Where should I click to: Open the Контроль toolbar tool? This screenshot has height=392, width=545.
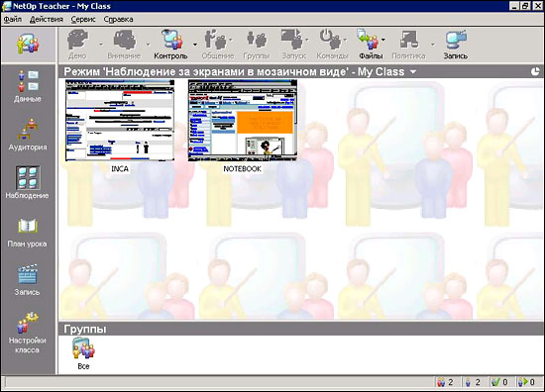(171, 45)
